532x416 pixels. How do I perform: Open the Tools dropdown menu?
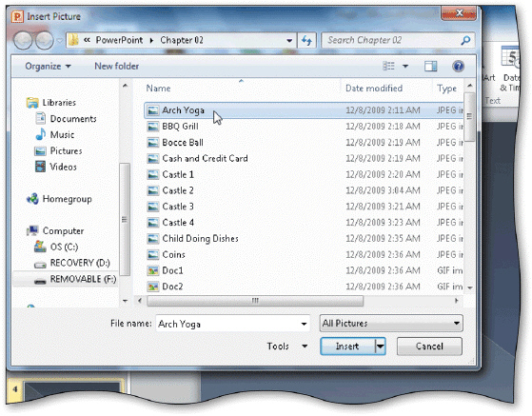pos(287,347)
